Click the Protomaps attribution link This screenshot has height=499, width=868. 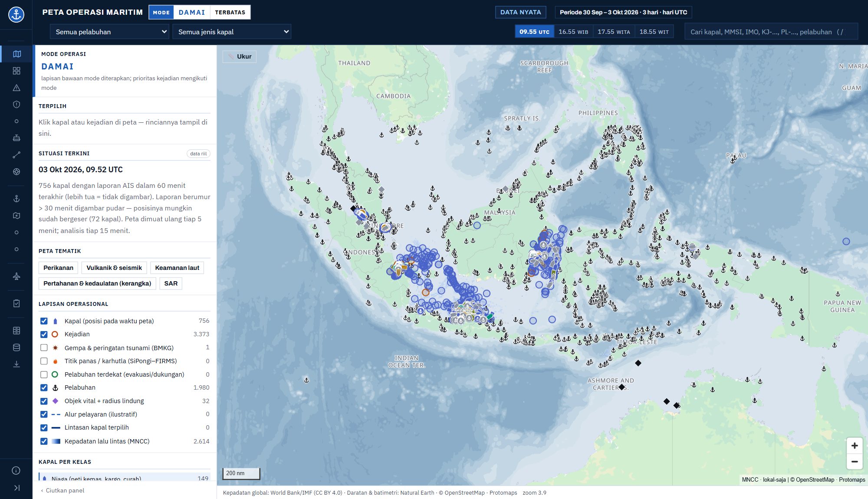coord(852,479)
